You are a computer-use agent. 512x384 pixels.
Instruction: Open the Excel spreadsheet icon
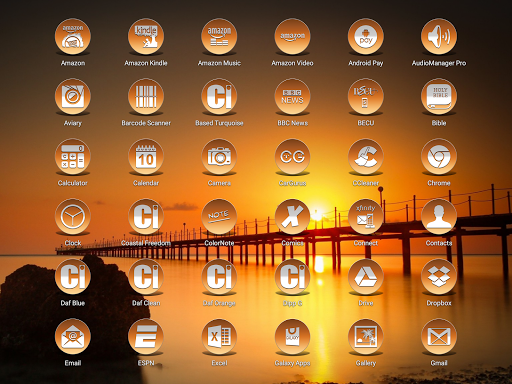219,337
